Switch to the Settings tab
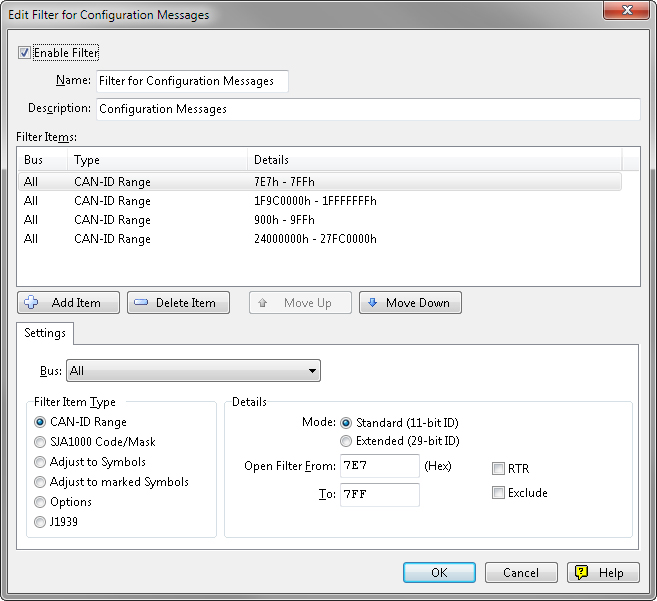 [x=45, y=333]
